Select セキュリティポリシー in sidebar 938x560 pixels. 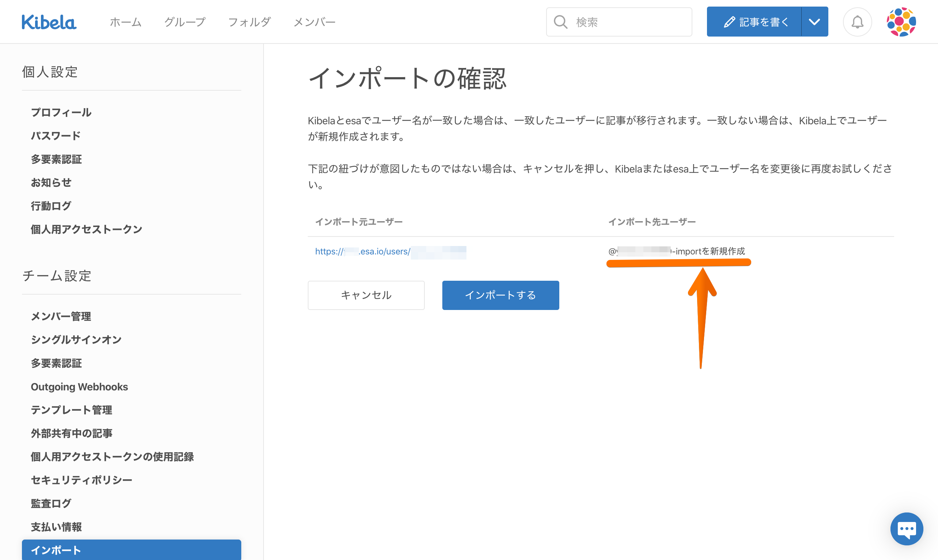click(x=82, y=480)
